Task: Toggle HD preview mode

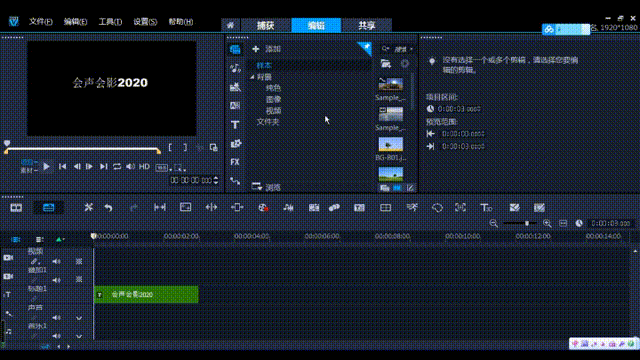Action: click(144, 167)
